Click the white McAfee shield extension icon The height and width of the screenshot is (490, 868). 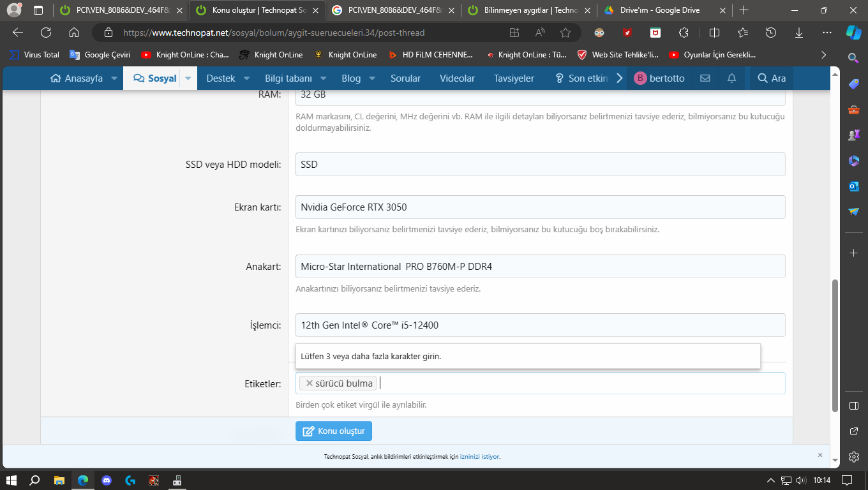pyautogui.click(x=655, y=33)
